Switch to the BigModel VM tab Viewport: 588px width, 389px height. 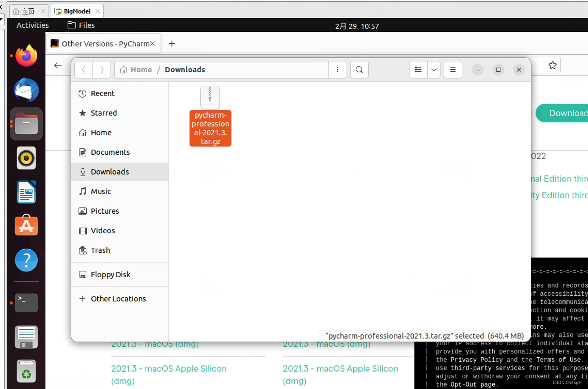click(x=77, y=11)
